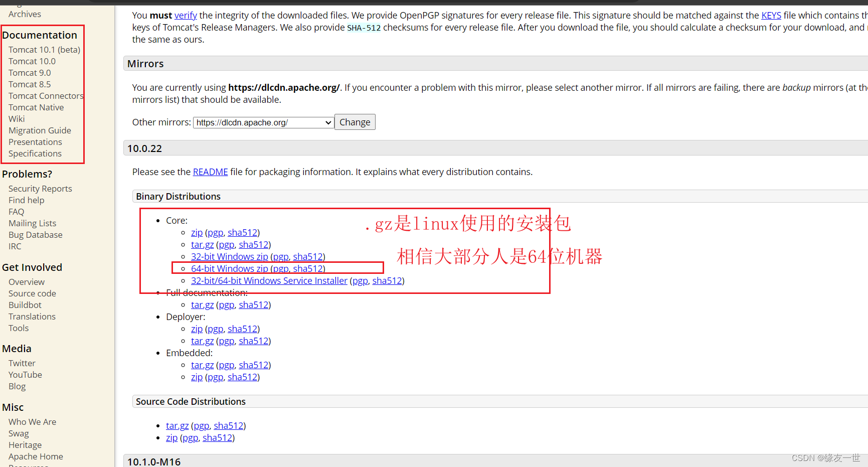Open Tomcat 10.1 (beta) documentation
Viewport: 868px width, 467px height.
tap(44, 50)
